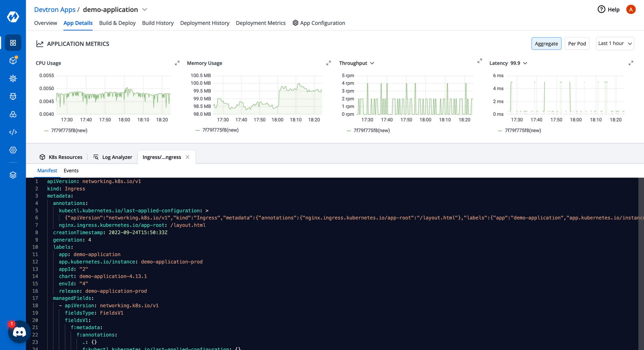Open the security bug icon in sidebar
The width and height of the screenshot is (644, 350).
13,96
